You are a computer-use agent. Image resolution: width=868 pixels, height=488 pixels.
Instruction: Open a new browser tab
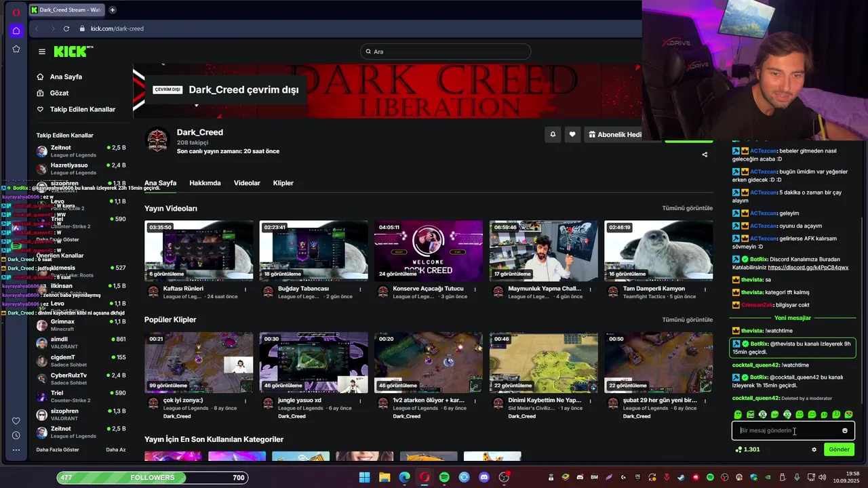112,9
